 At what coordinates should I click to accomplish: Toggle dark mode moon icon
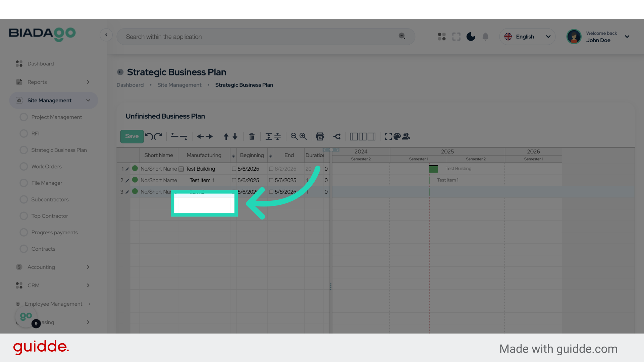pyautogui.click(x=471, y=37)
